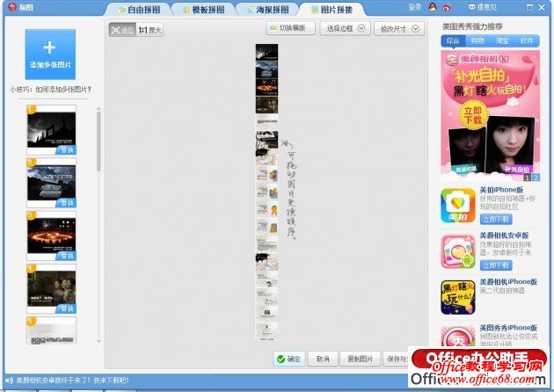Select the 购物 recommendation tab
This screenshot has height=392, width=554.
477,40
